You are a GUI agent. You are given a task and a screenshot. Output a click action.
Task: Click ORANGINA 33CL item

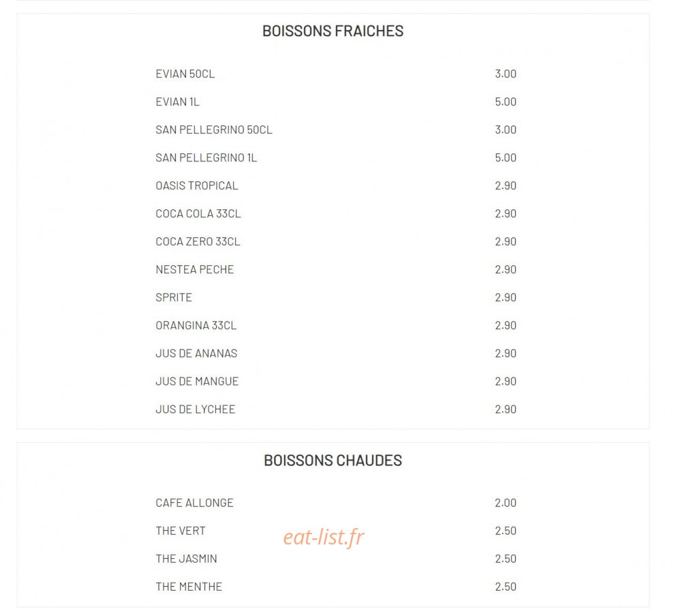coord(196,326)
